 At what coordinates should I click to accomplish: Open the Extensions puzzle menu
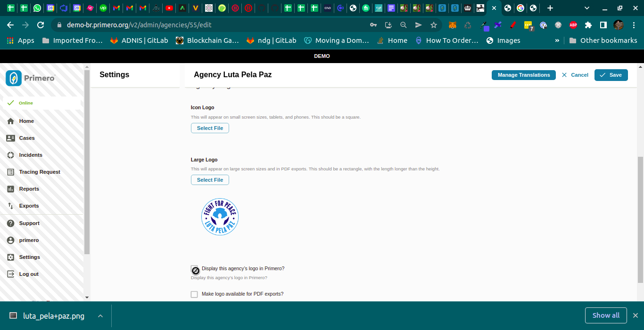tap(588, 25)
